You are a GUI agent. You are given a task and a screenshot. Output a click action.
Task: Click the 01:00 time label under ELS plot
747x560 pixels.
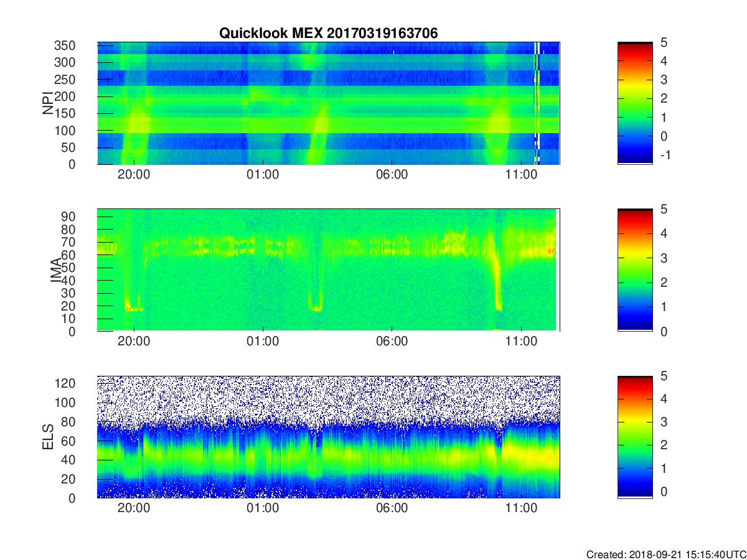[x=263, y=508]
